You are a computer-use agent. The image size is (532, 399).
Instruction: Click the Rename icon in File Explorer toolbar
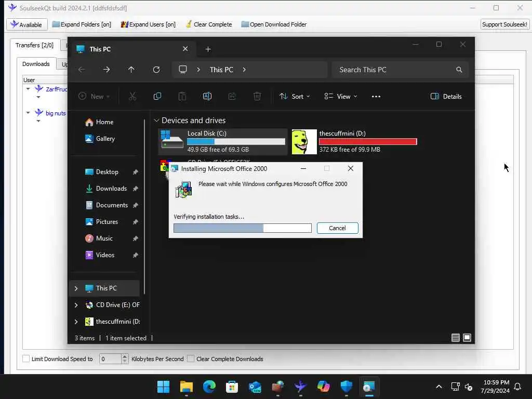coord(207,96)
